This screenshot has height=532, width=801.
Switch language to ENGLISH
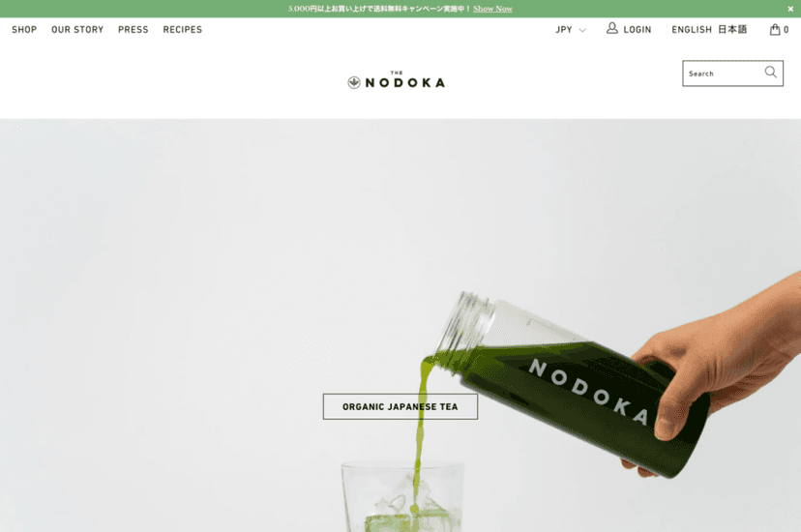pyautogui.click(x=691, y=30)
